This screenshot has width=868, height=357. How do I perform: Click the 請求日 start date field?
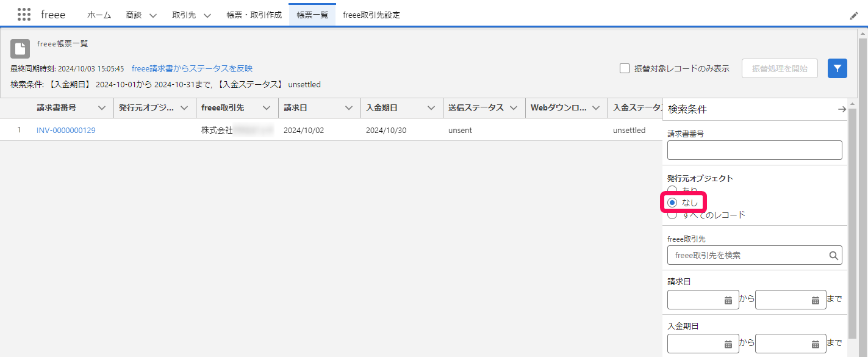703,300
